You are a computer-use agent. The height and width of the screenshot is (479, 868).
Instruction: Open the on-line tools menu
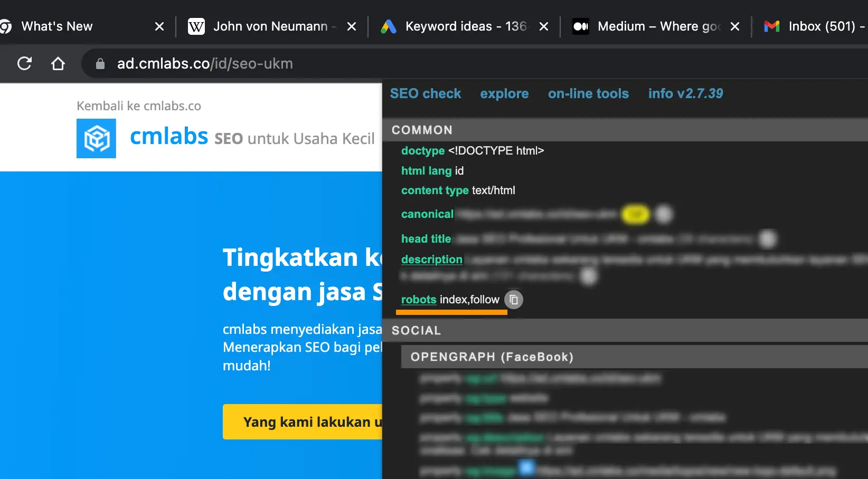pos(588,93)
